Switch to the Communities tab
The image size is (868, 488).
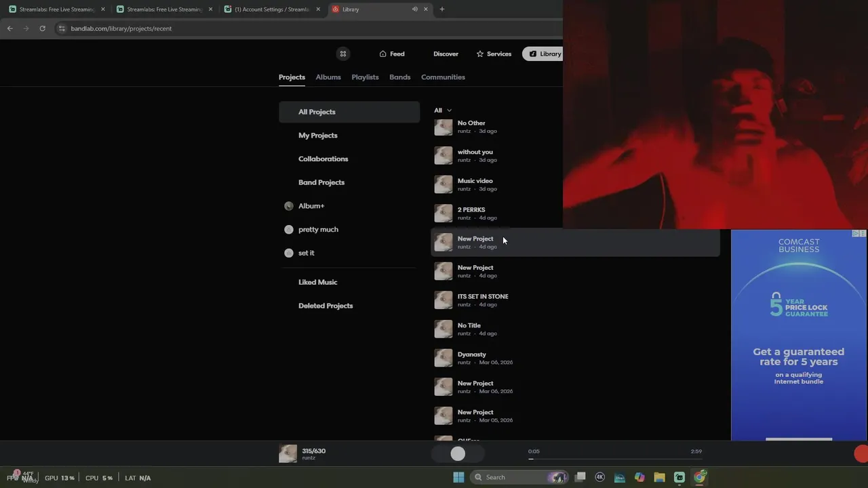[443, 77]
